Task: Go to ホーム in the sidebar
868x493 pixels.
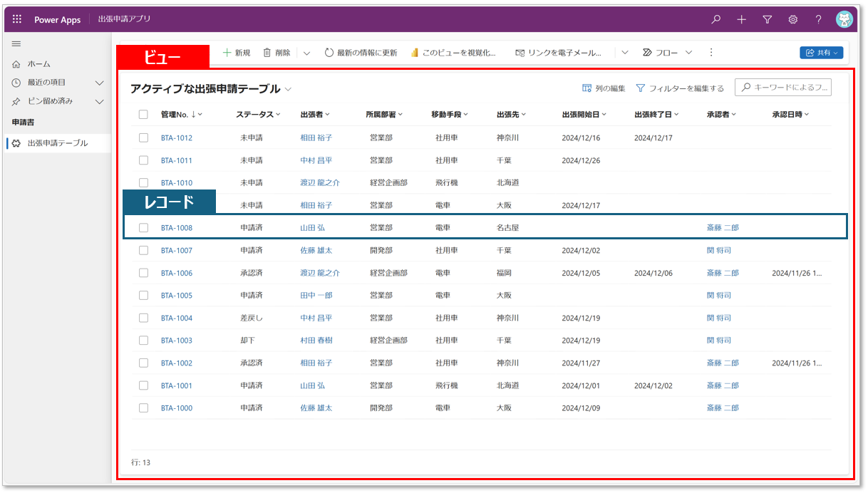Action: pos(38,64)
